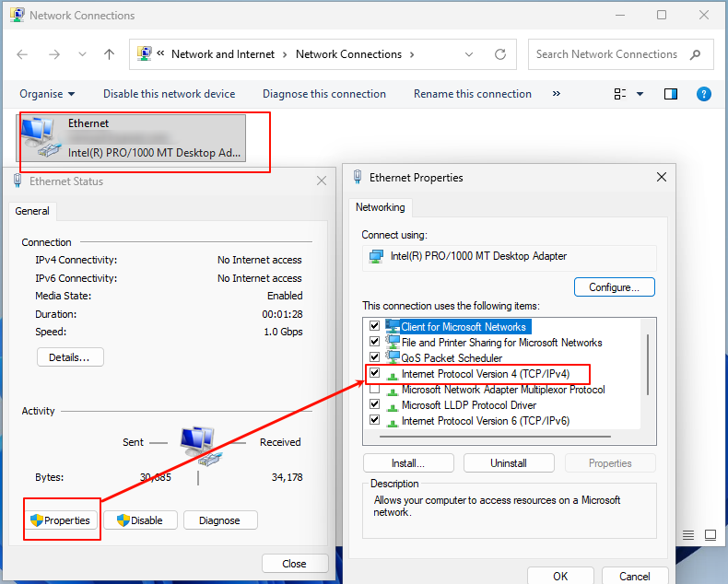This screenshot has height=584, width=728.
Task: Select 'File and Printer Sharing for Microsoft Networks'
Action: [502, 343]
